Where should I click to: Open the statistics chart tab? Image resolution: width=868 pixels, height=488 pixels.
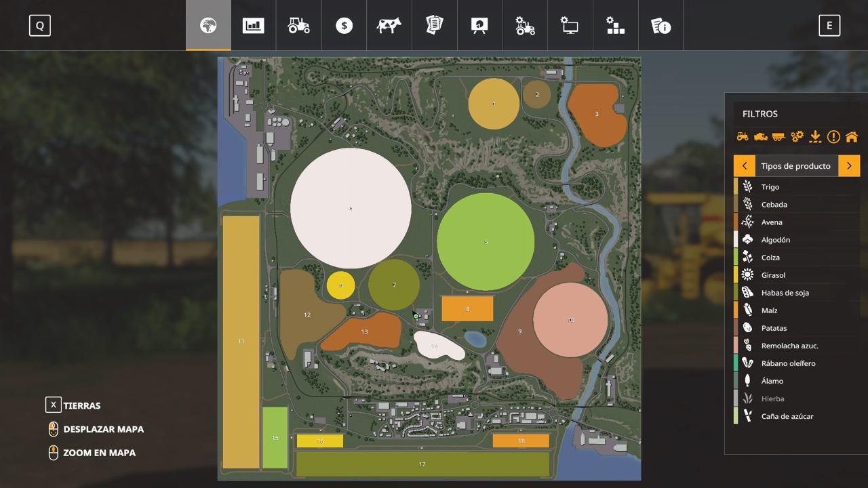253,26
